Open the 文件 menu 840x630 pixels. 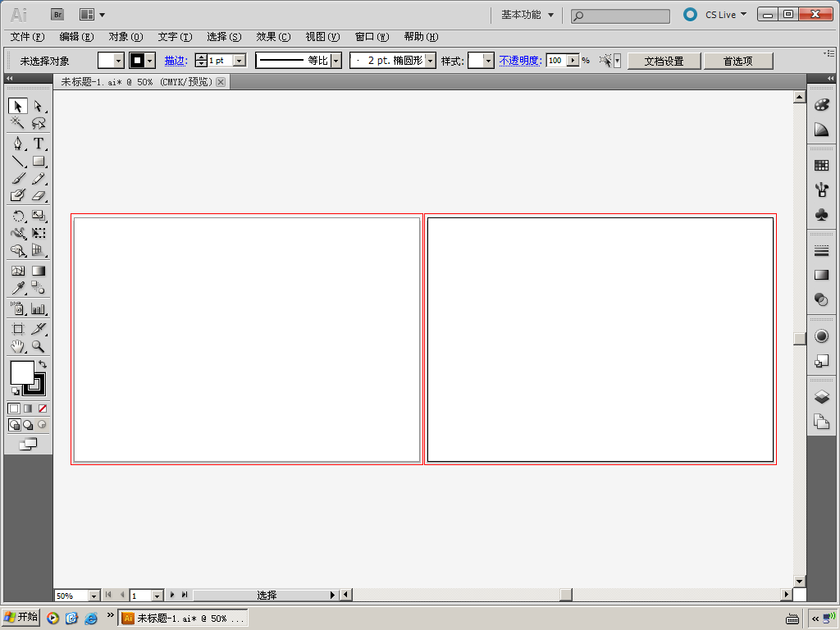(x=27, y=36)
